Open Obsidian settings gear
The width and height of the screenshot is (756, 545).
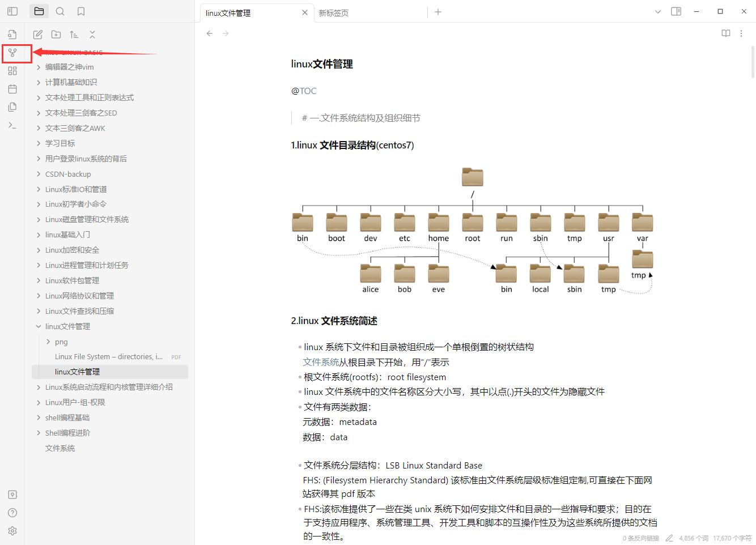(x=12, y=531)
